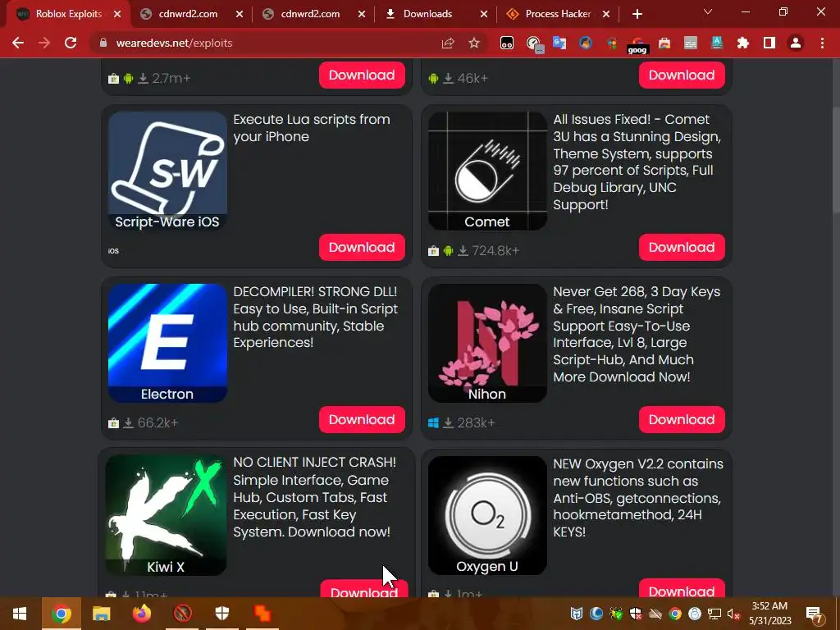Open the Windows Security shield taskbar app
The width and height of the screenshot is (840, 630).
pyautogui.click(x=222, y=614)
